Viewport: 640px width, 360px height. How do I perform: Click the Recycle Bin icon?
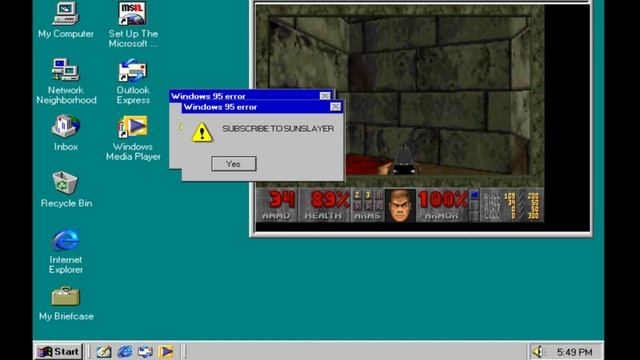pos(66,189)
